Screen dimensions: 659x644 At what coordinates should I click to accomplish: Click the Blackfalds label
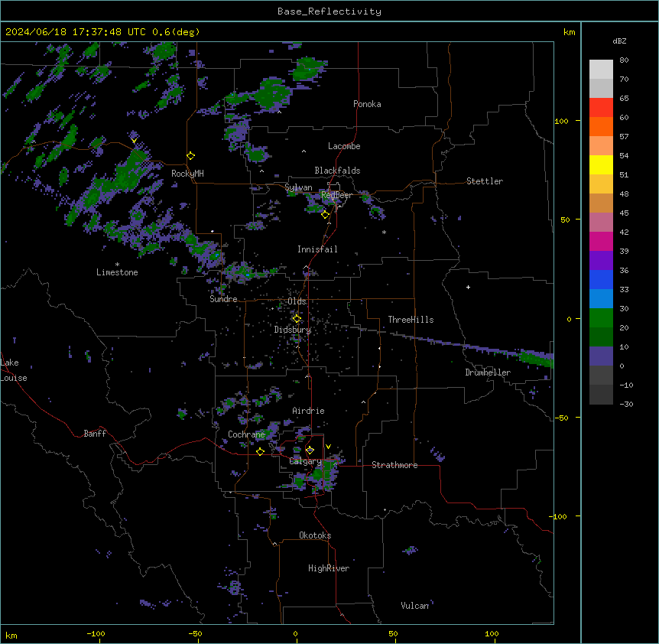tap(337, 171)
